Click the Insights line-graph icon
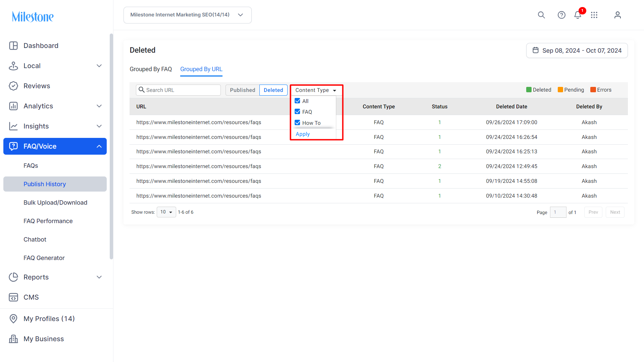Viewport: 644px width, 362px height. pos(13,126)
